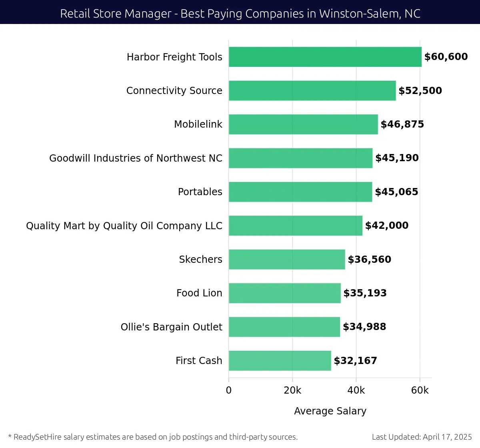480x448 pixels.
Task: Select the Portables salary bar
Action: pyautogui.click(x=300, y=192)
